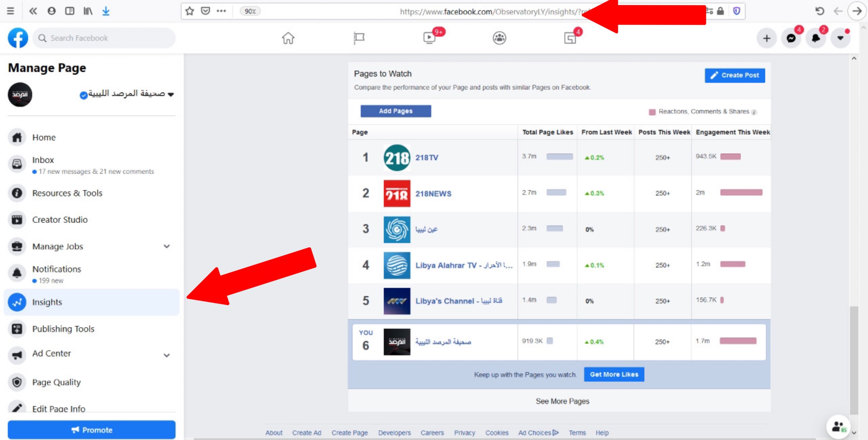868x440 pixels.
Task: Open See More Pages link
Action: (x=562, y=401)
